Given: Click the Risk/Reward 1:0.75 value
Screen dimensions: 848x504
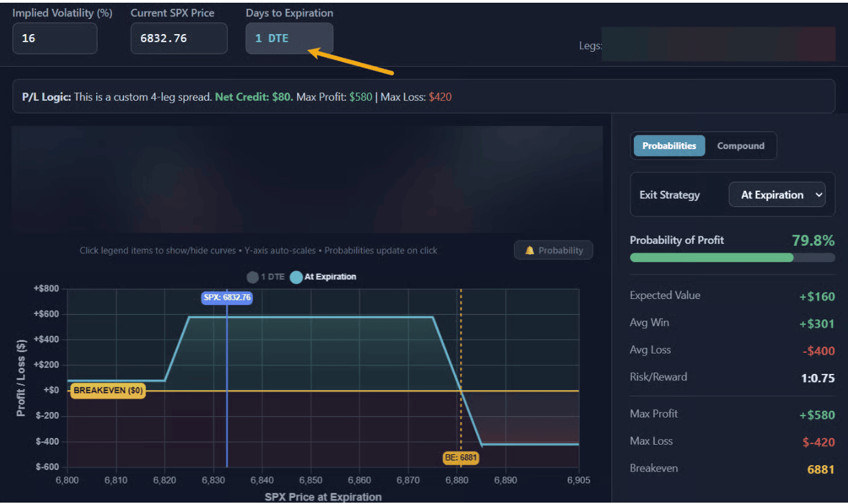Looking at the screenshot, I should [817, 378].
